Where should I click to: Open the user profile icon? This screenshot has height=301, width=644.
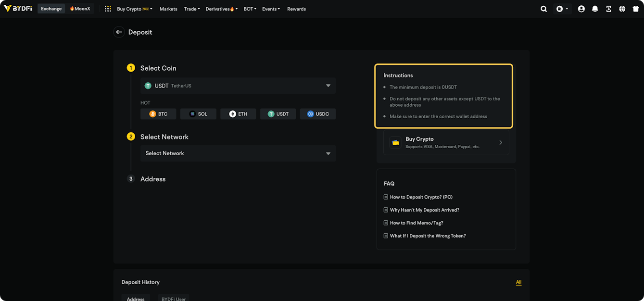pos(581,9)
